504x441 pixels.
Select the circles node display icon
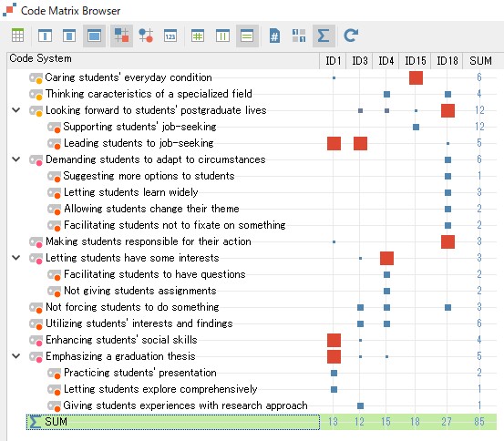point(146,36)
